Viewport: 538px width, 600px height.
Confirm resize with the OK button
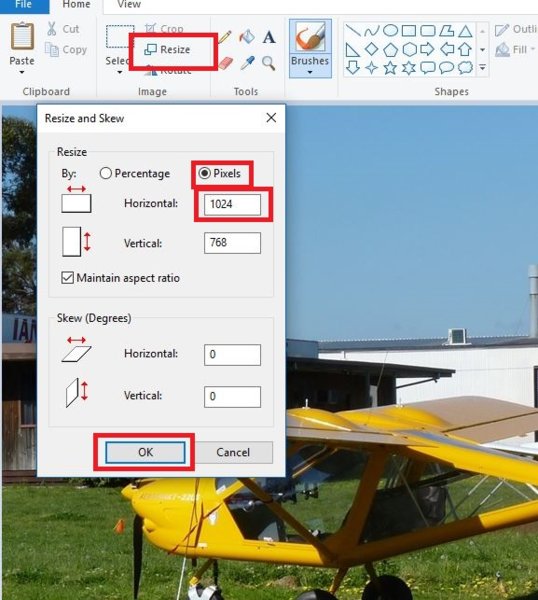point(145,452)
